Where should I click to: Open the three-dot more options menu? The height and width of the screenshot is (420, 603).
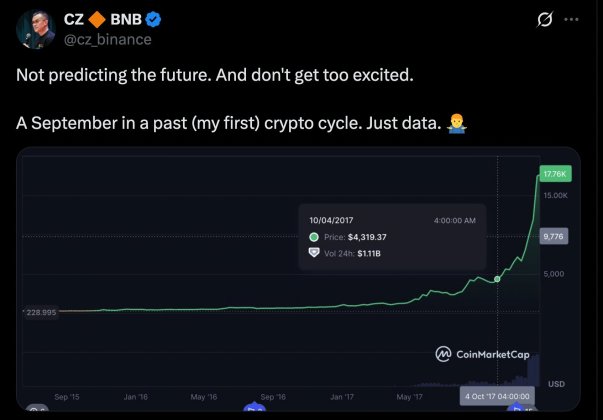[x=571, y=19]
